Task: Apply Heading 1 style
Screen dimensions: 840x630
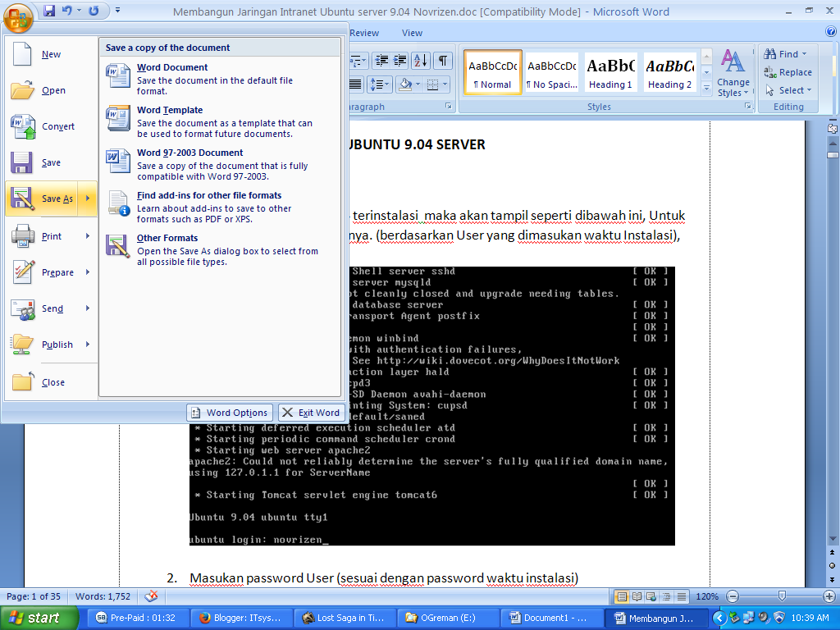Action: tap(610, 73)
